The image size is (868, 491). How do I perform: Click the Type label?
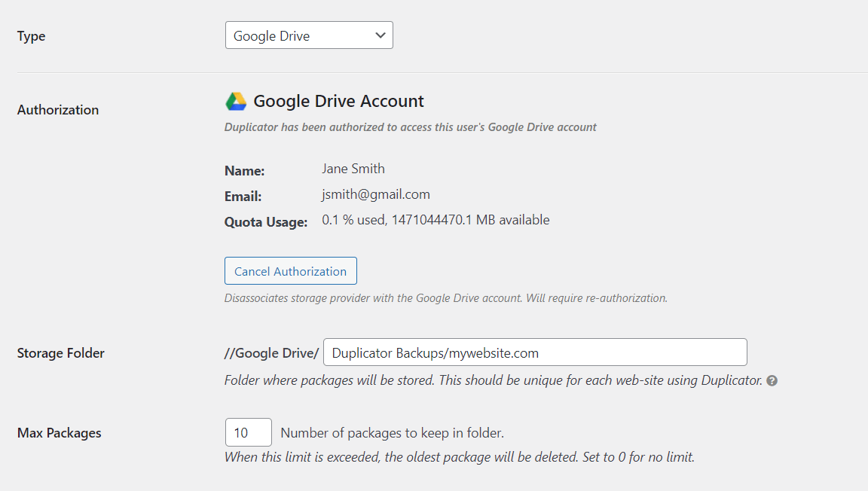31,37
